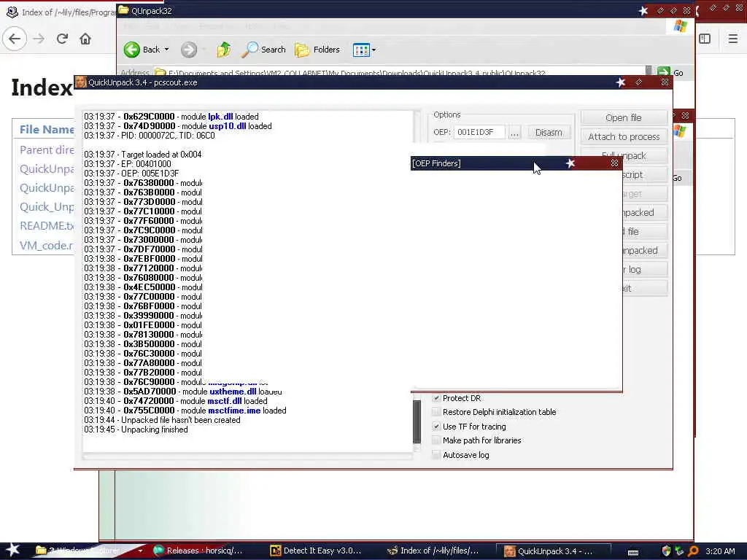This screenshot has height=560, width=747.
Task: Click msctfime.ime module link in log
Action: (234, 411)
